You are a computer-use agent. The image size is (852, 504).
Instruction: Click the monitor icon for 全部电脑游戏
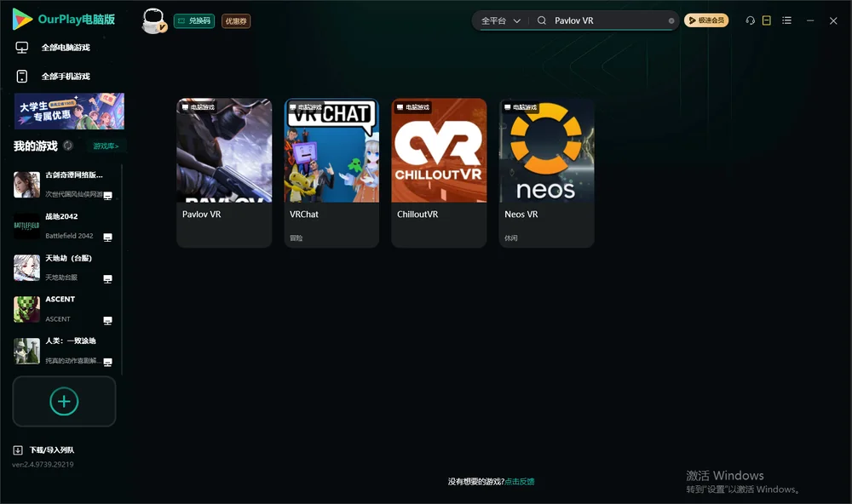(x=22, y=48)
